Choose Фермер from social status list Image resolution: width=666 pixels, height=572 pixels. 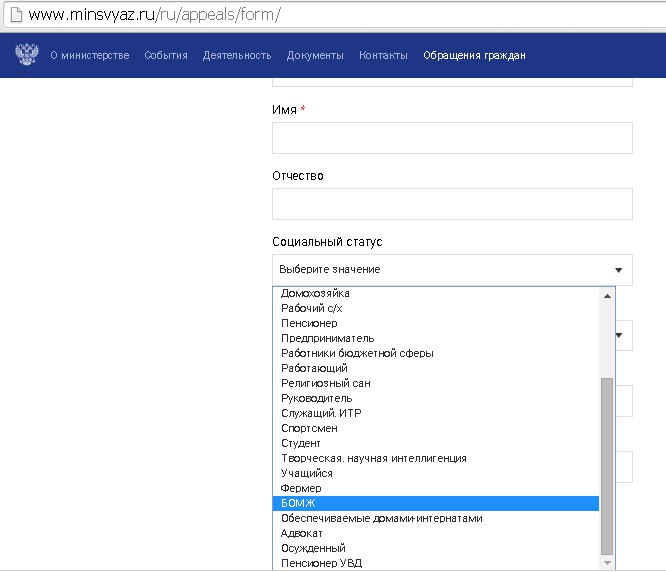tap(301, 488)
